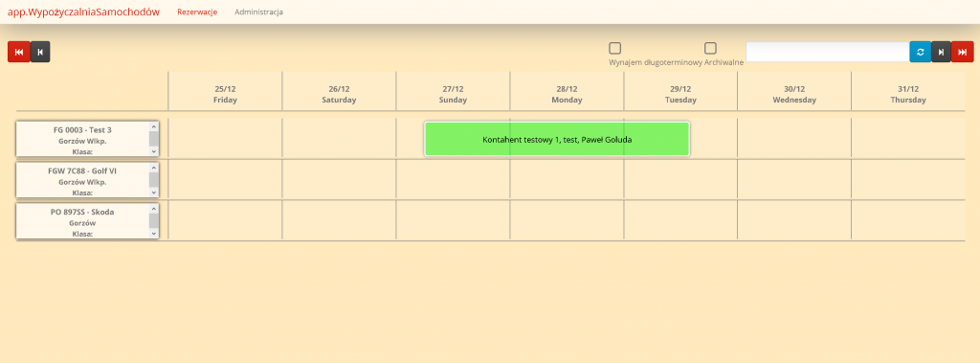Viewport: 980px width, 363px height.
Task: Toggle the Wynajem długoterminowy checkbox
Action: point(615,48)
